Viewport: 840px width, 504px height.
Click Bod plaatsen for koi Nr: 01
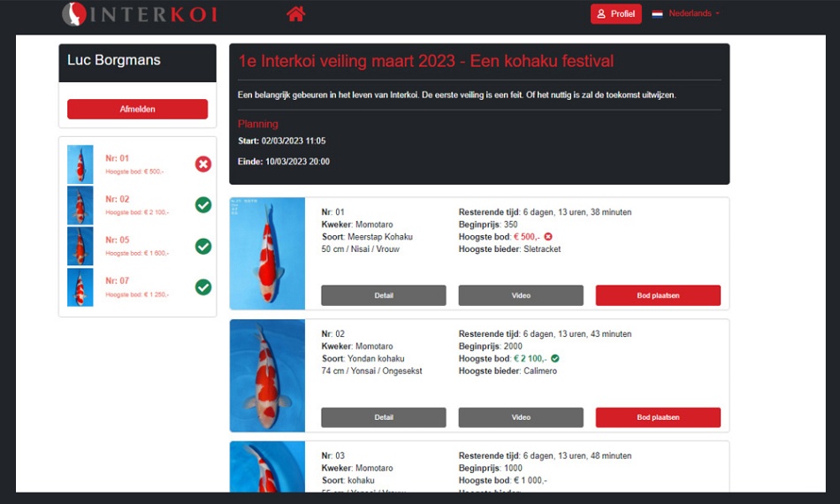(658, 295)
